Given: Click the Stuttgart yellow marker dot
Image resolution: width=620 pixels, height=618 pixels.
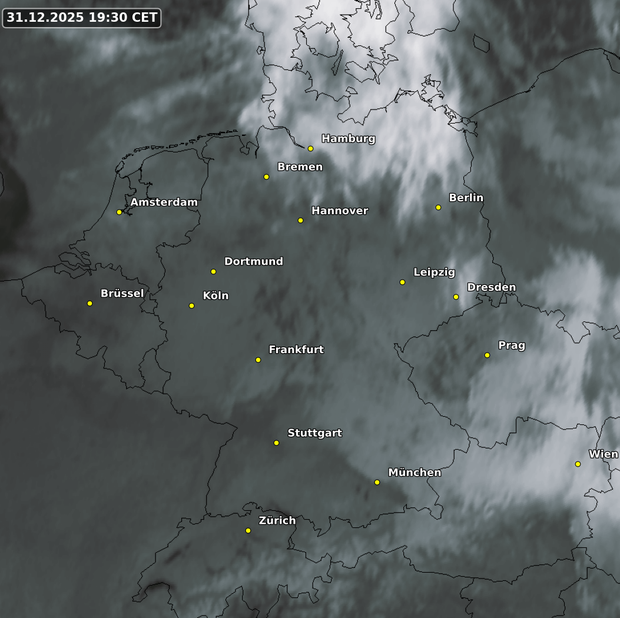Looking at the screenshot, I should click(x=276, y=443).
